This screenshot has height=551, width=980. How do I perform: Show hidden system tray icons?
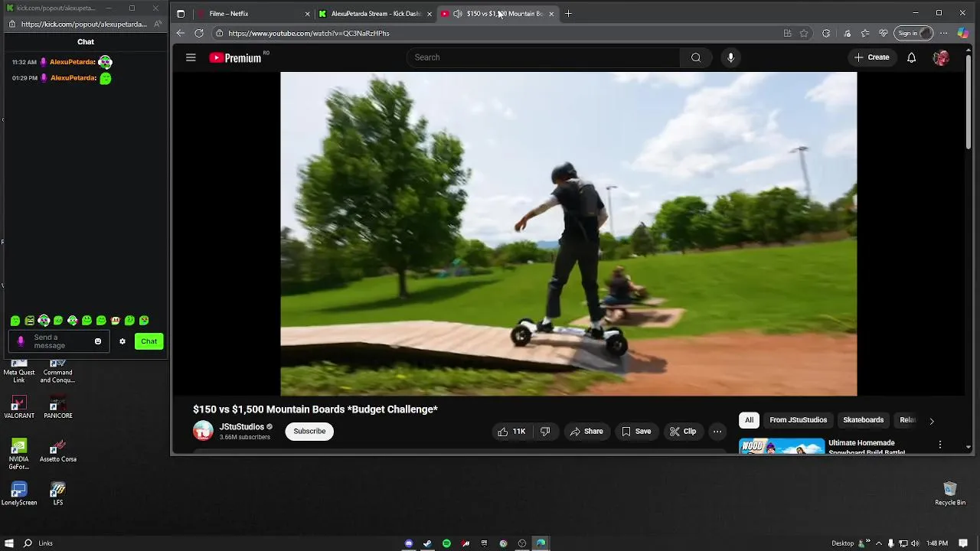tap(878, 543)
